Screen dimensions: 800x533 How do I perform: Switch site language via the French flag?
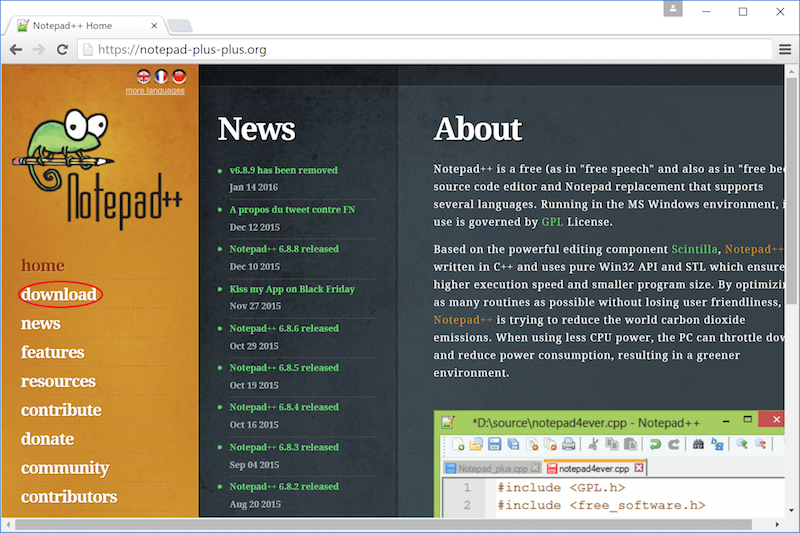pyautogui.click(x=161, y=77)
